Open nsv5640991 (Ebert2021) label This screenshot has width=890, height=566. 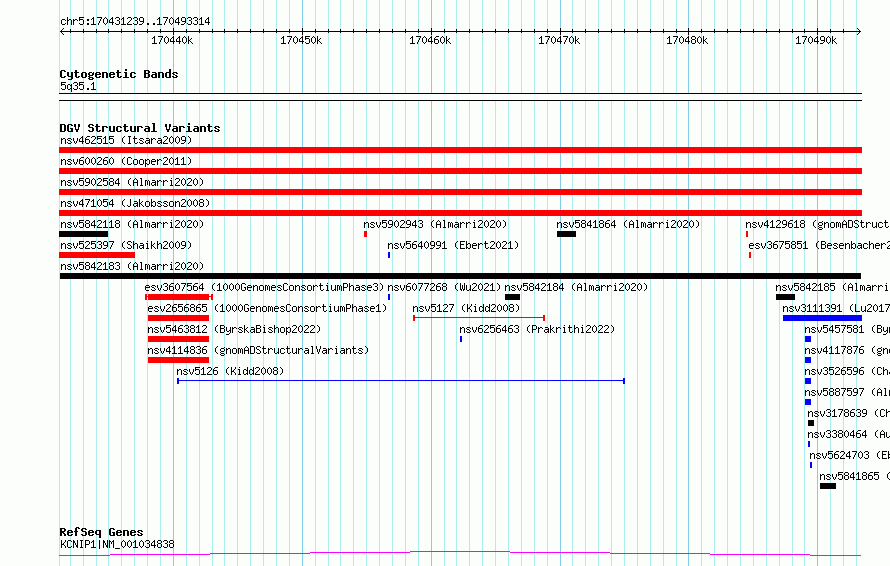click(x=453, y=245)
